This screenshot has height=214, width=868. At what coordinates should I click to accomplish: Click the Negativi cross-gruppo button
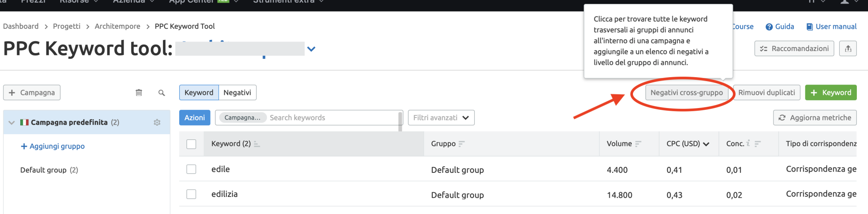[686, 93]
